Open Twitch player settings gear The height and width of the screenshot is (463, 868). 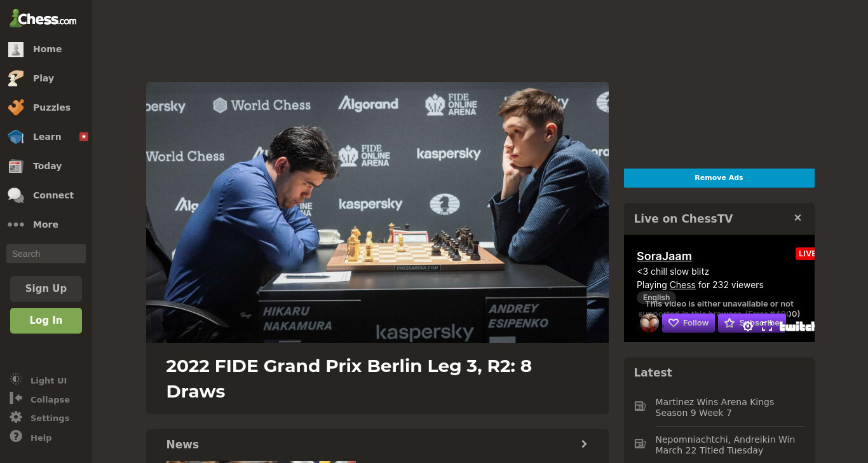pyautogui.click(x=748, y=326)
